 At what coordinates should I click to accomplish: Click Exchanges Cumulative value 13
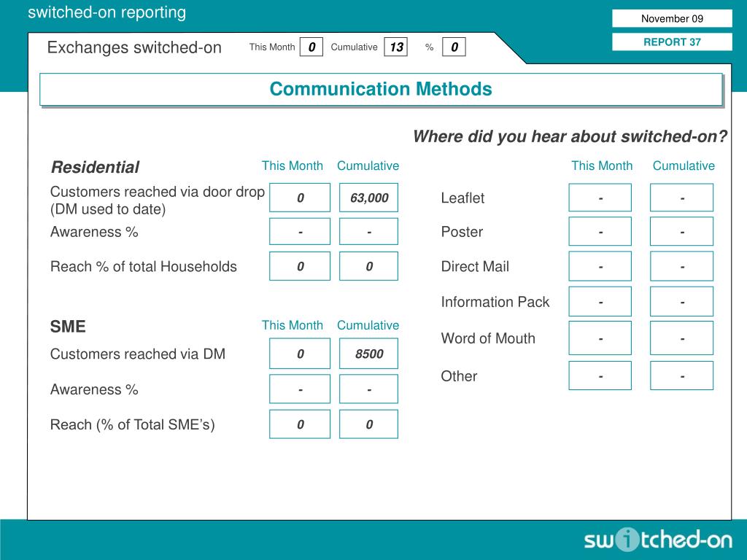pyautogui.click(x=396, y=47)
